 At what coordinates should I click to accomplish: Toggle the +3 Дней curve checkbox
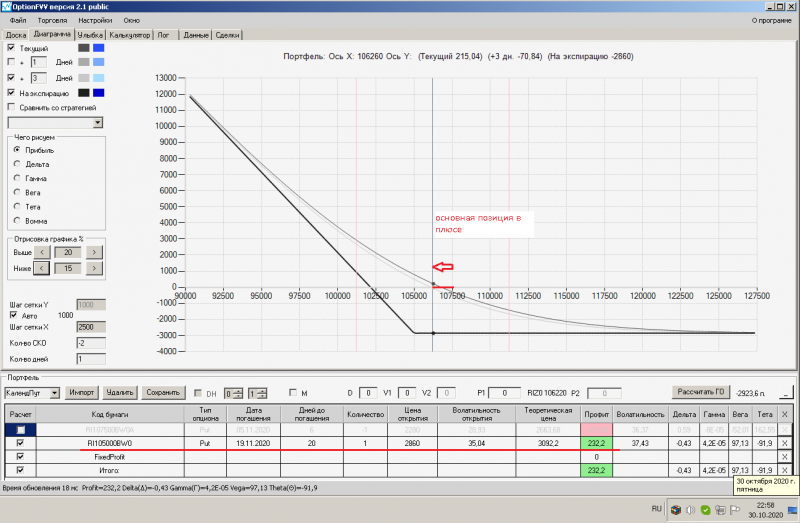(11, 78)
